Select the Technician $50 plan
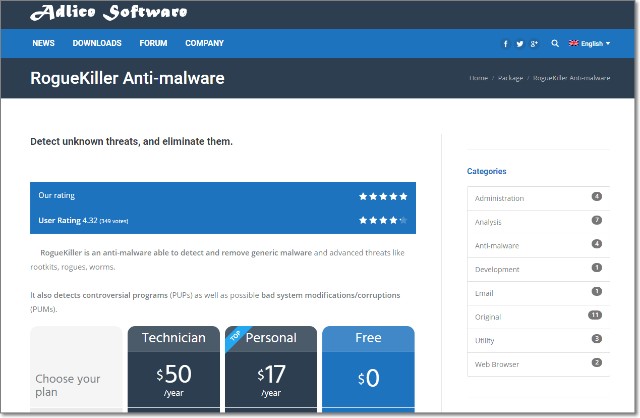Image resolution: width=640 pixels, height=418 pixels. point(174,375)
